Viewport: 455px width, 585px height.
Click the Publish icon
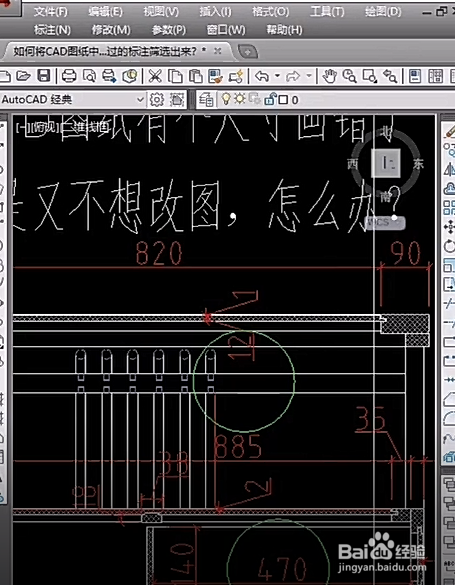[x=109, y=76]
